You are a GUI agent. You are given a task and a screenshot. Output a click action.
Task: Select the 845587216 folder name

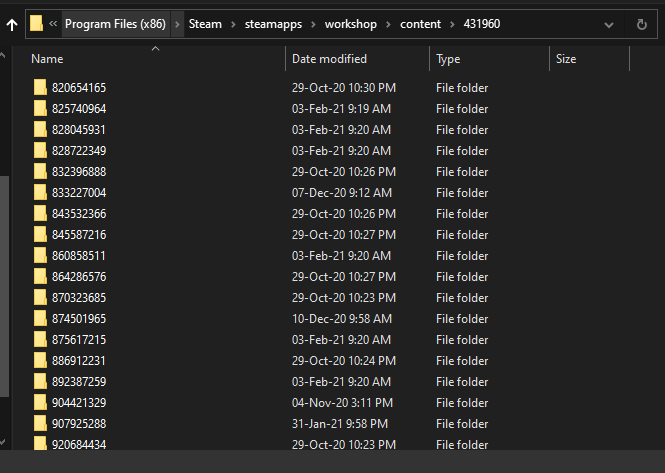(79, 235)
